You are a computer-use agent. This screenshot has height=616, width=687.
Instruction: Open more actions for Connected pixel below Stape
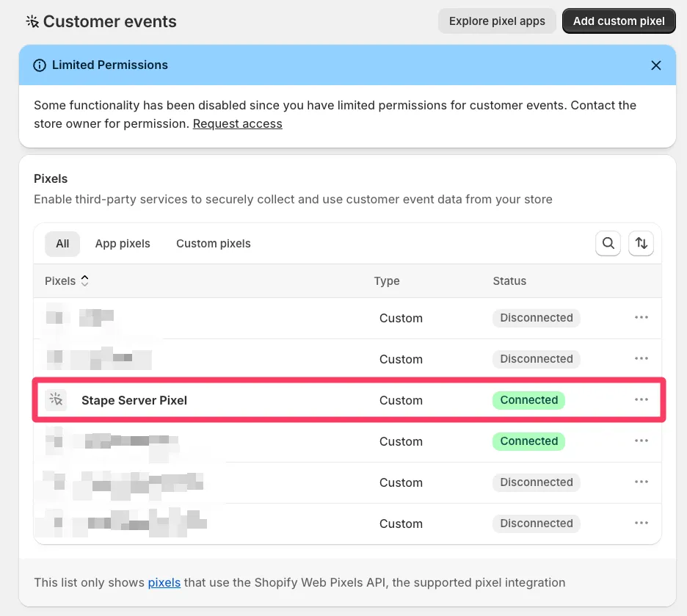coord(641,441)
